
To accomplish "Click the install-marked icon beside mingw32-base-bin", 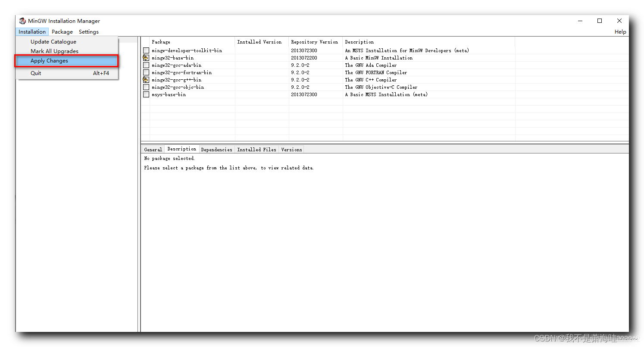I will click(x=146, y=57).
